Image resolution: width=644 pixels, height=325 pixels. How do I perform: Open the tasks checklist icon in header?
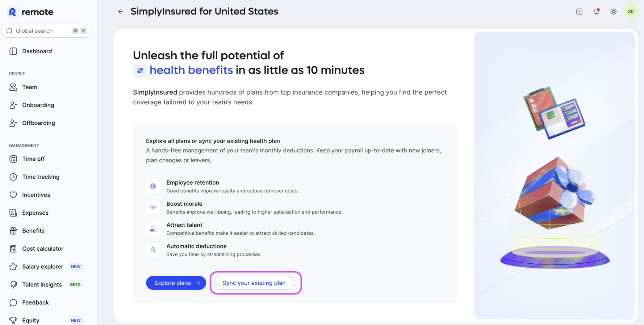click(579, 12)
